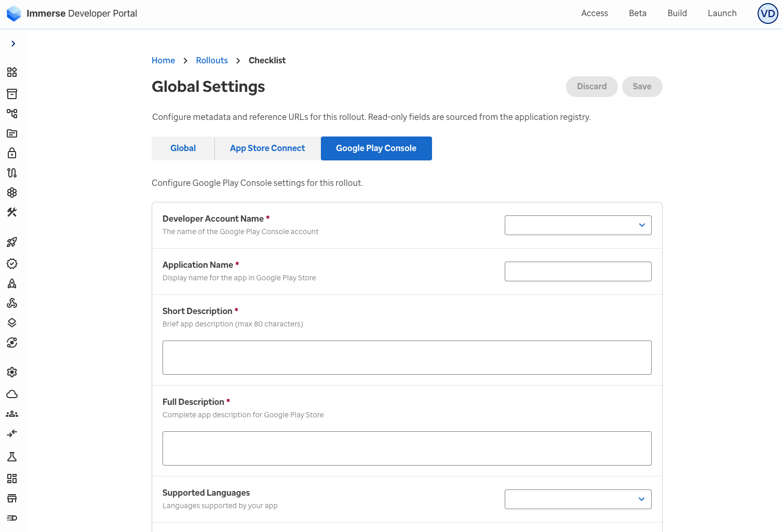Focus the Application Name input field
Screen dimensions: 782x532
tap(578, 271)
